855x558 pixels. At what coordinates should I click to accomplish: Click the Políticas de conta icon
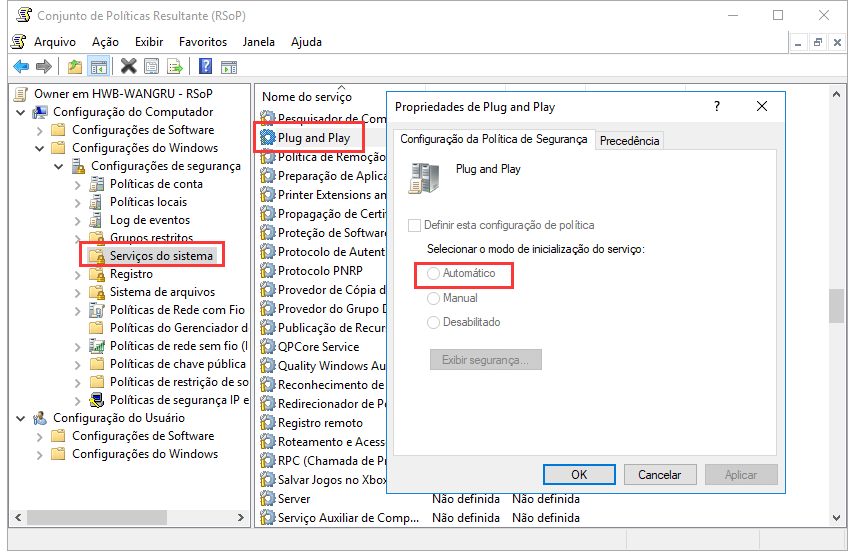(97, 184)
